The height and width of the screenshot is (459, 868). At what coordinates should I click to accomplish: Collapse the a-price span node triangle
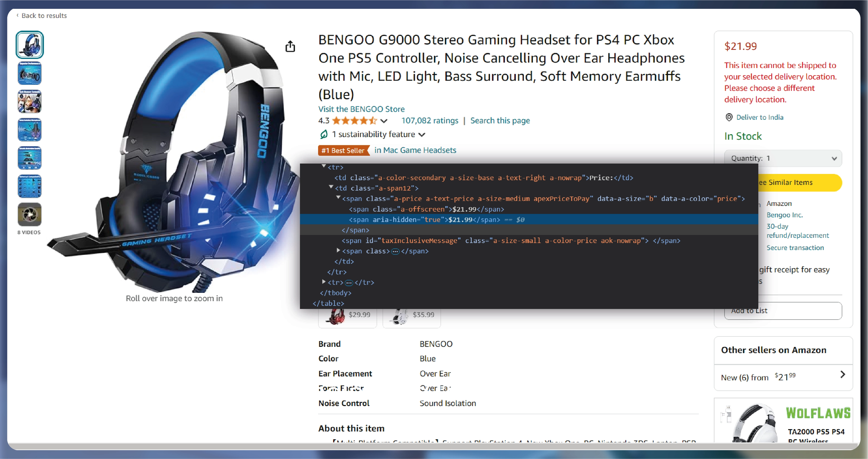click(338, 198)
